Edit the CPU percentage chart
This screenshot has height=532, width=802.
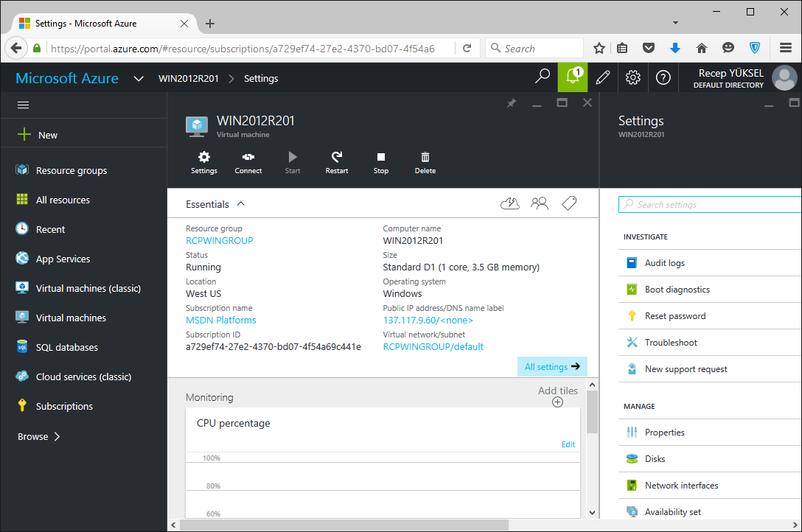(568, 444)
